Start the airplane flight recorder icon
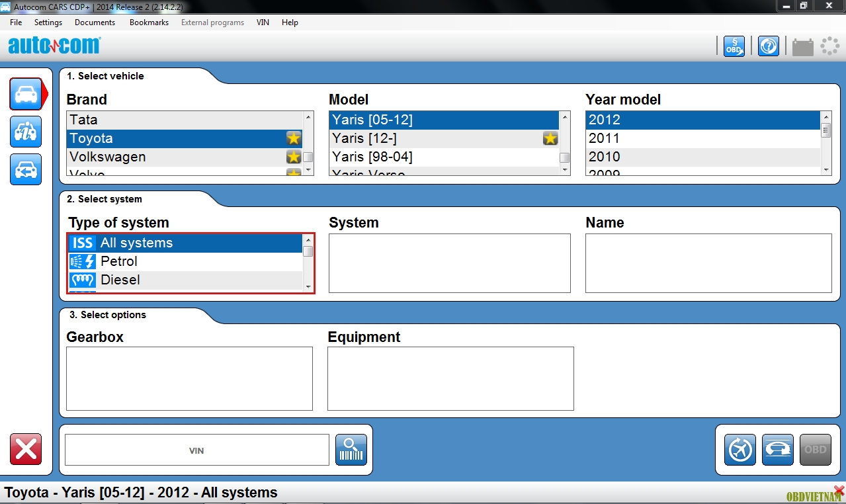Screen dimensions: 846x504 click(x=740, y=450)
